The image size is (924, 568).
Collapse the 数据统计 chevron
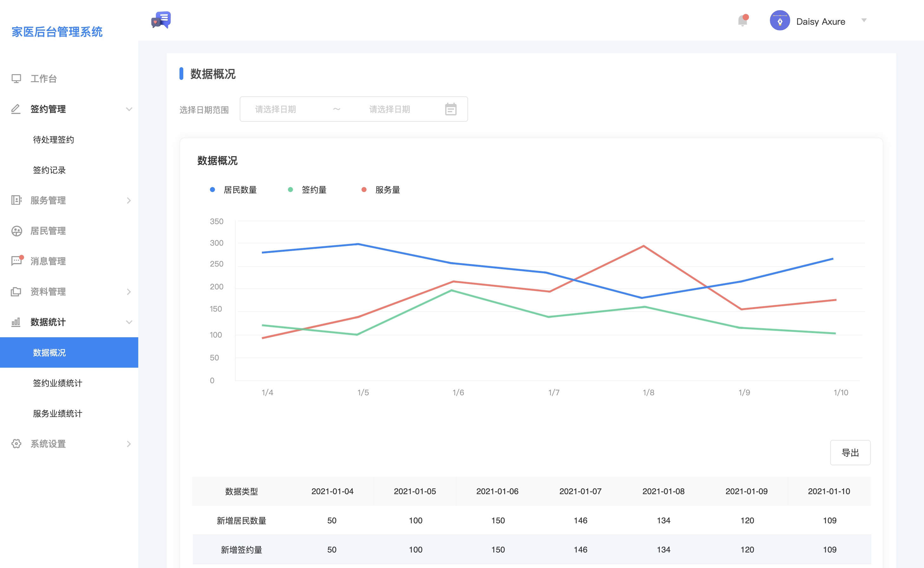click(129, 322)
